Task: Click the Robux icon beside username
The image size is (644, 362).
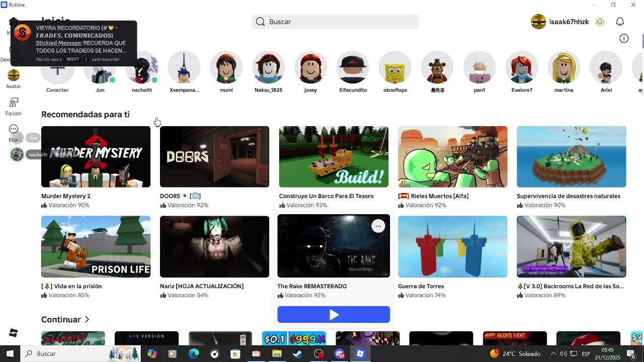Action: point(600,22)
